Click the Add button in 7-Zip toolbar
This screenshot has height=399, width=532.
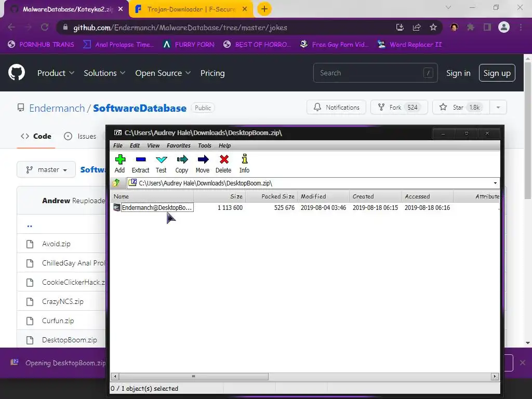[120, 164]
